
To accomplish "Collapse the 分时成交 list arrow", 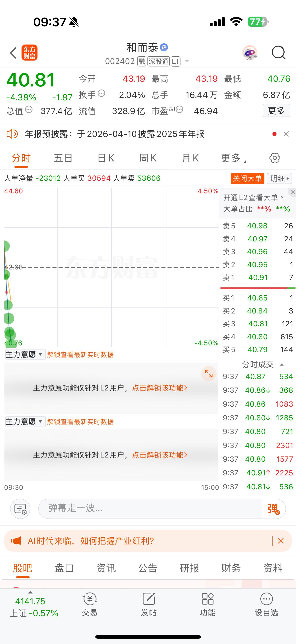I will [282, 365].
